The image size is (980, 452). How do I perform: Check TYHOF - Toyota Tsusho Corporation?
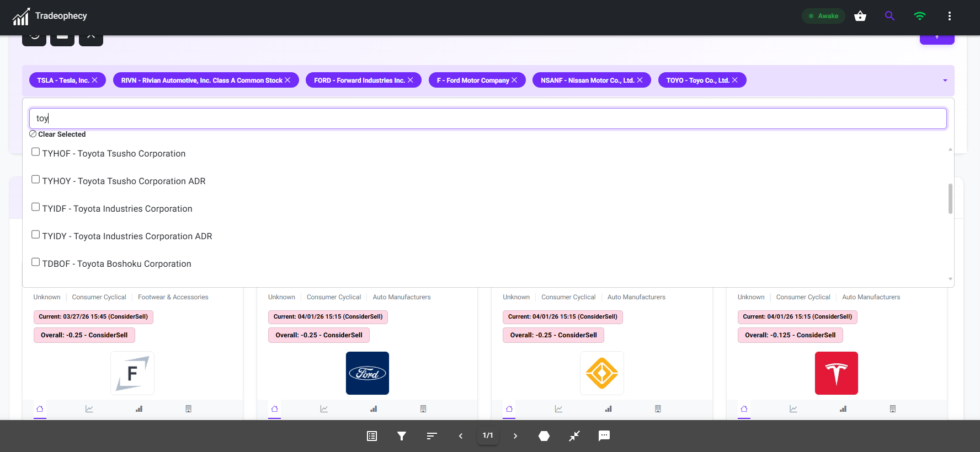point(36,152)
